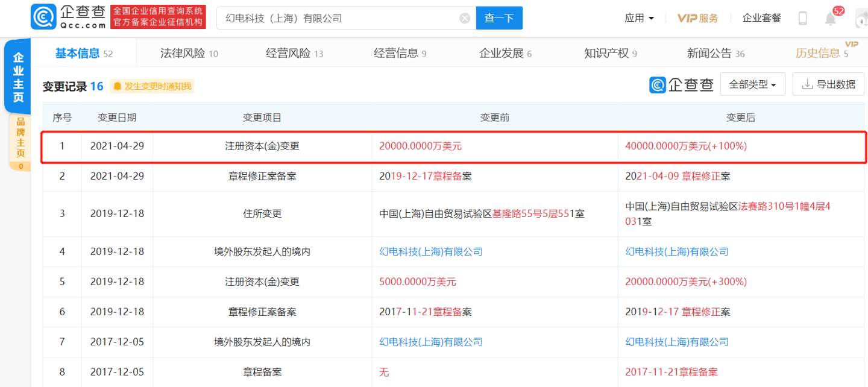Image resolution: width=868 pixels, height=387 pixels.
Task: Click the mobile phone app icon
Action: (x=802, y=18)
